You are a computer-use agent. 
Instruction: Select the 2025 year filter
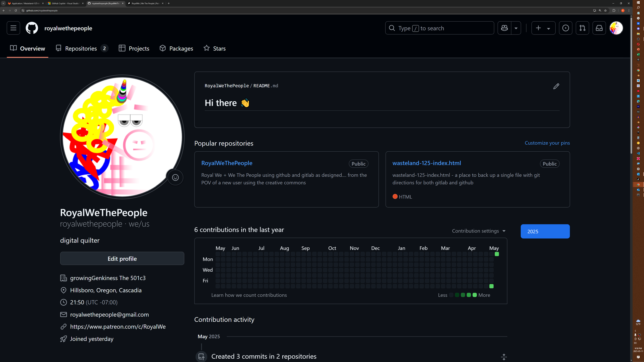(545, 231)
